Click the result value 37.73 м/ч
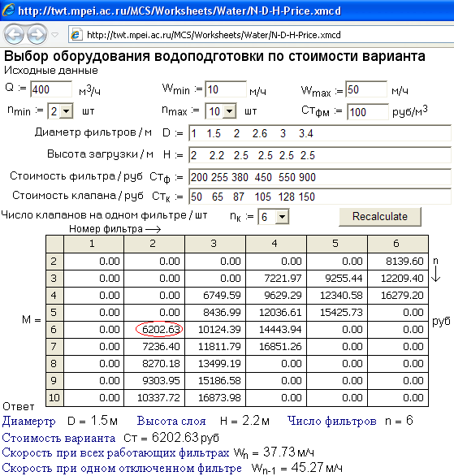This screenshot has width=454, height=476. (288, 452)
